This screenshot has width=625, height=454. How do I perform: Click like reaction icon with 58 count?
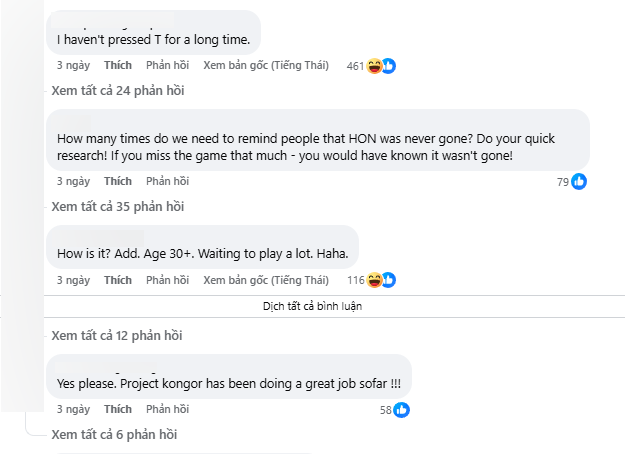tap(401, 410)
